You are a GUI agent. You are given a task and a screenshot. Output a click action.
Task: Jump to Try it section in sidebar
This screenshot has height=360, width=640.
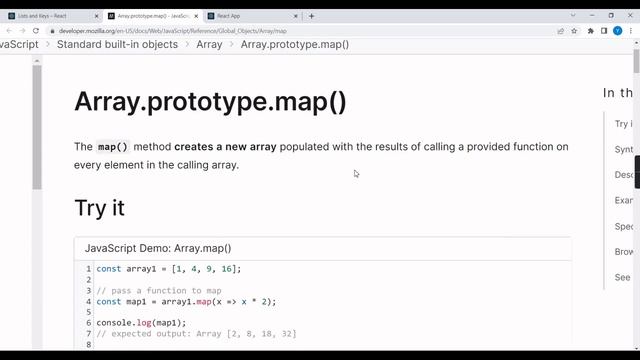pyautogui.click(x=623, y=124)
